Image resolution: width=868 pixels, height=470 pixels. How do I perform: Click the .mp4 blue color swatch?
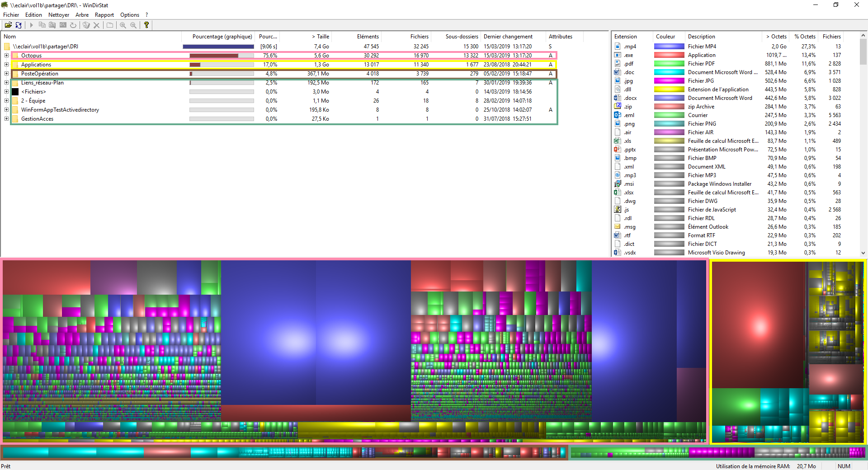669,47
